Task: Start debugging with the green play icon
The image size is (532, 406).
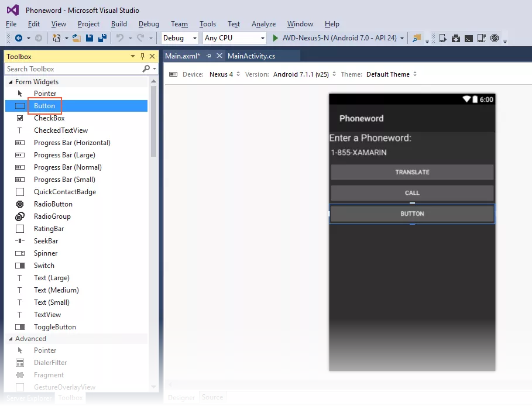Action: [x=276, y=38]
